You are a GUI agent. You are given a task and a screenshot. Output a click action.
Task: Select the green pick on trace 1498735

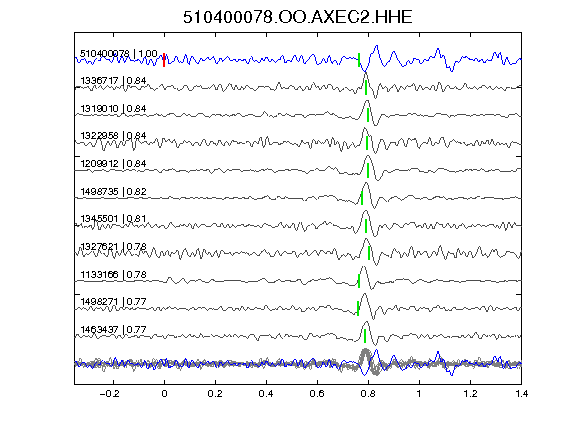tap(362, 198)
